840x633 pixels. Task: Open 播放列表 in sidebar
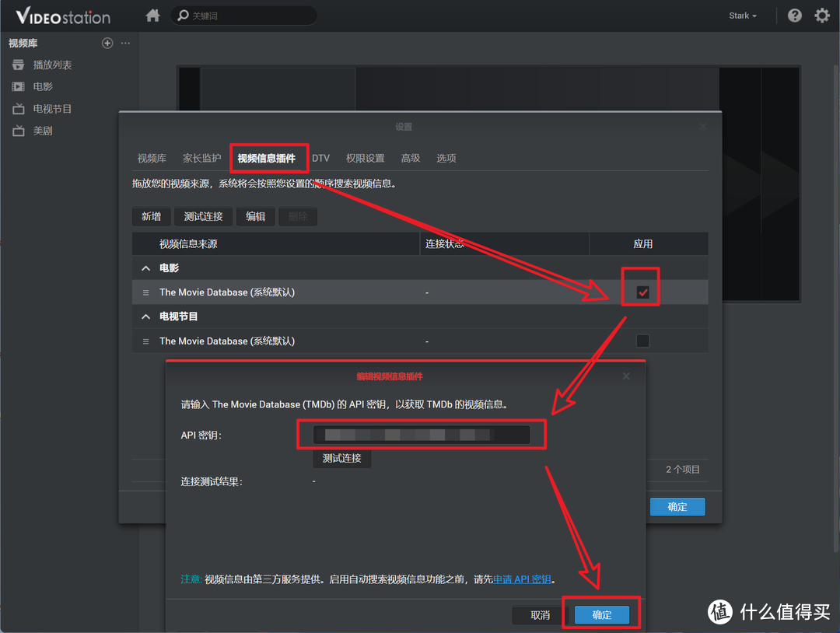pyautogui.click(x=53, y=65)
